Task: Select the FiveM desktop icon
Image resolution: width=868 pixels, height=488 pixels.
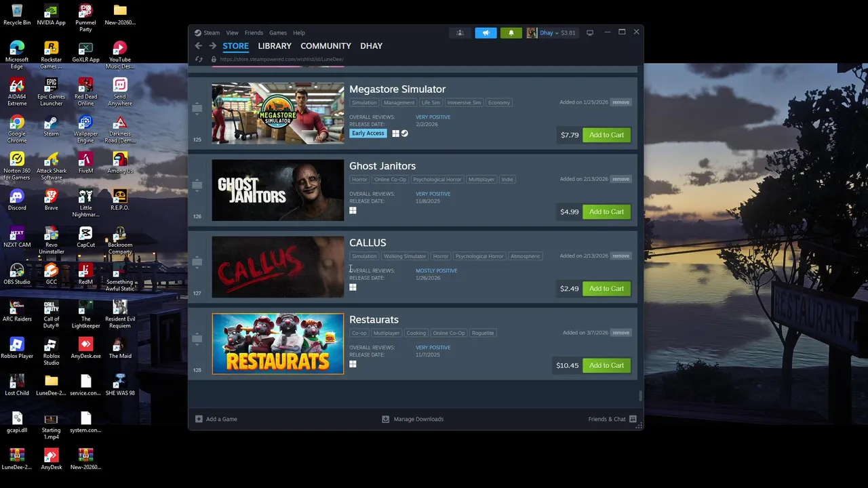Action: pyautogui.click(x=85, y=163)
